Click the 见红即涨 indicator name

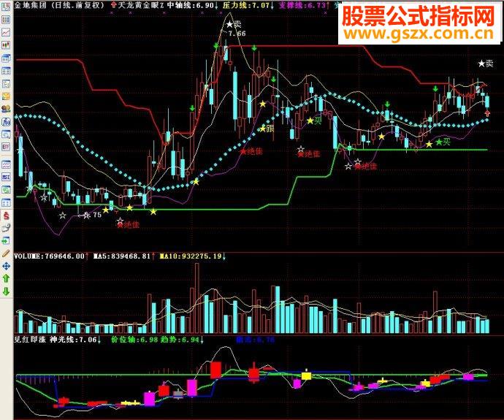pyautogui.click(x=30, y=340)
